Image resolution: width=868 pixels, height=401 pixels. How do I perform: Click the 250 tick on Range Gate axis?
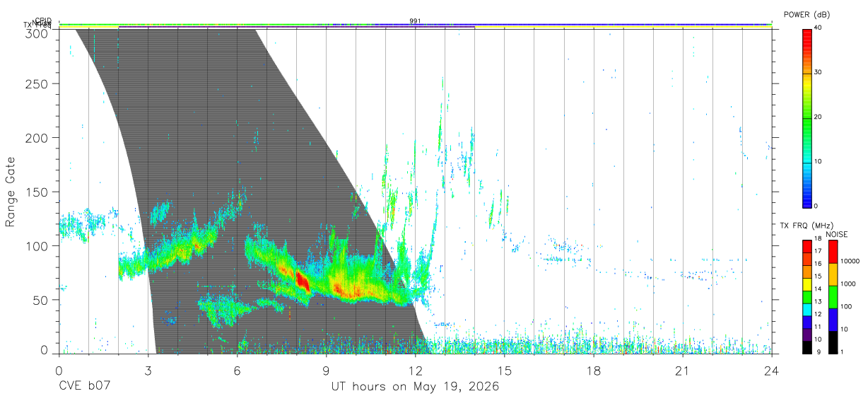click(37, 84)
